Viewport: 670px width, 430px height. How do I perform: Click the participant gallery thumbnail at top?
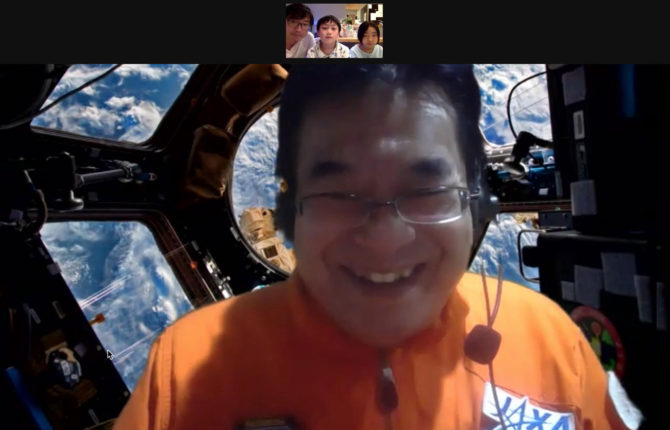point(334,31)
